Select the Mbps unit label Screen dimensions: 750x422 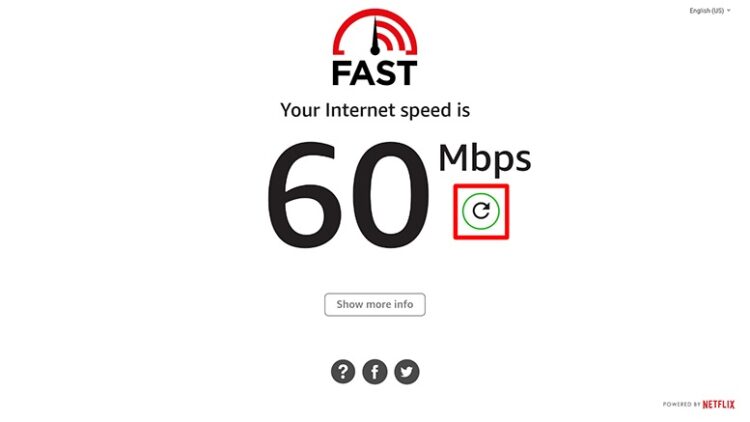point(485,160)
